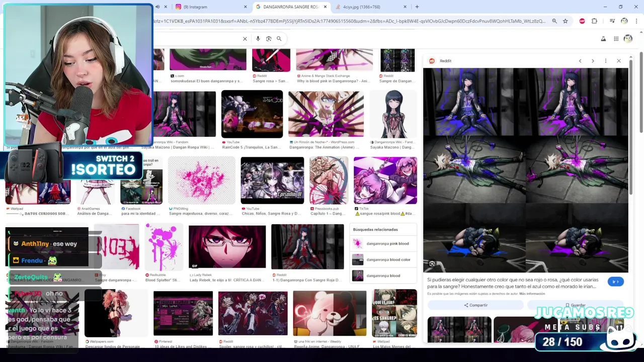Close the Reddit image preview panel
Viewport: 644px width, 362px height.
click(x=619, y=61)
